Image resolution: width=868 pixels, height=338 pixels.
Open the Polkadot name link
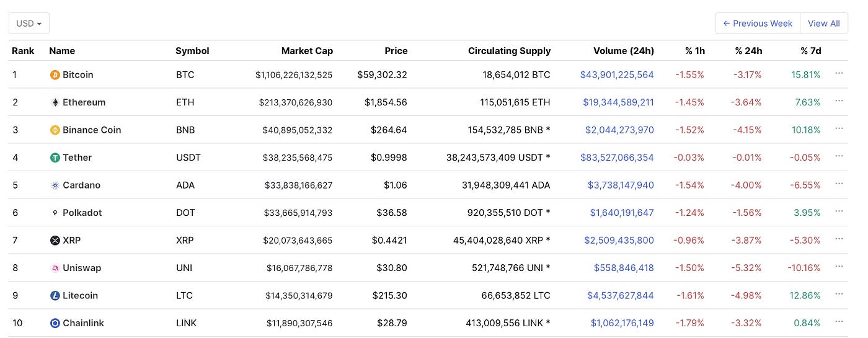click(x=82, y=213)
